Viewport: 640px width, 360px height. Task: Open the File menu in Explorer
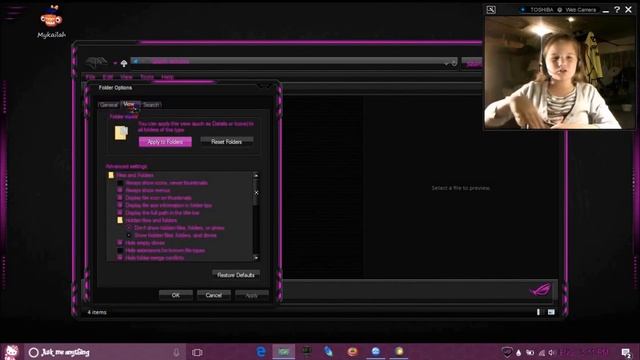(90, 77)
